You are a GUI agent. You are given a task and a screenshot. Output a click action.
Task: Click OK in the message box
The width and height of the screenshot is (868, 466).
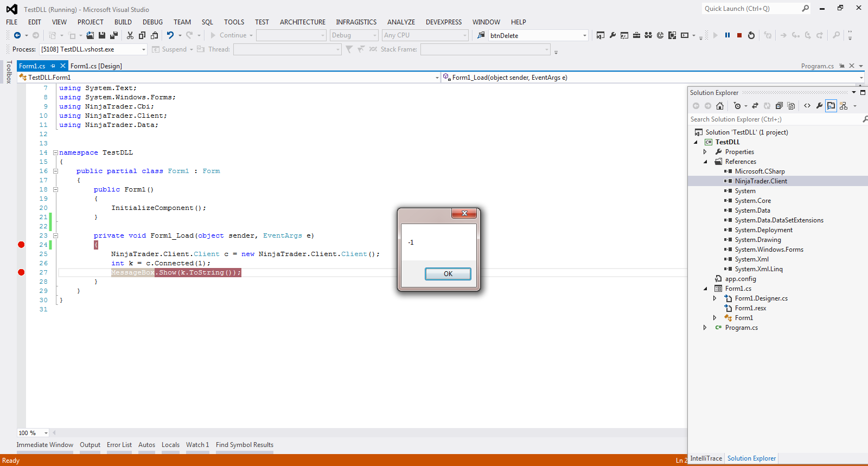point(448,274)
